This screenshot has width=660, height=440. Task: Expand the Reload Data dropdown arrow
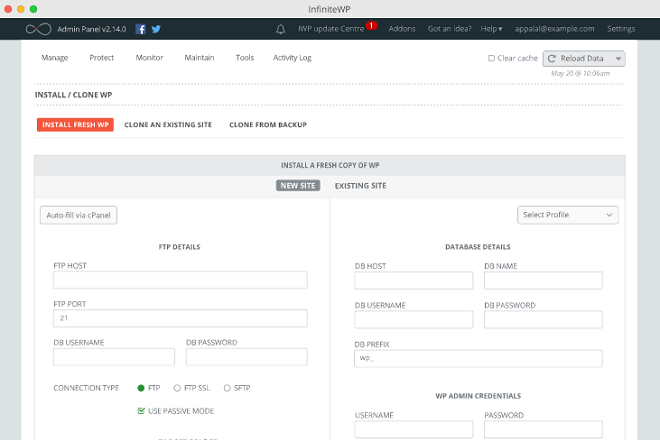(x=618, y=59)
